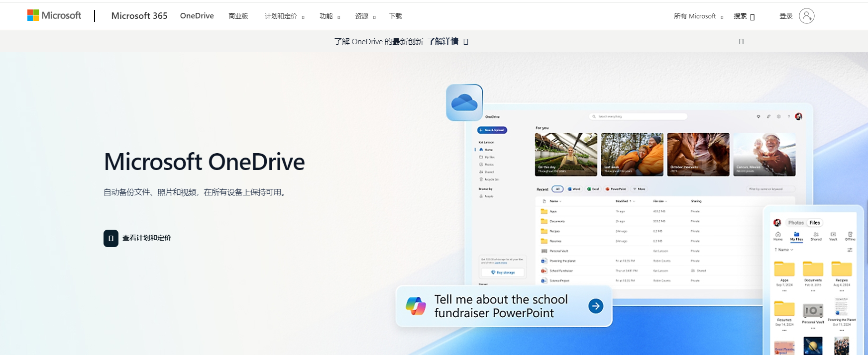The height and width of the screenshot is (355, 868).
Task: Open the Microsoft 365 link
Action: (x=139, y=16)
